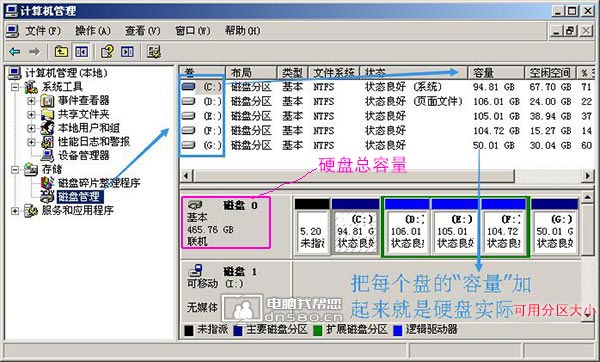Click the black 未指派 legend swatch
This screenshot has width=600, height=362.
[189, 330]
